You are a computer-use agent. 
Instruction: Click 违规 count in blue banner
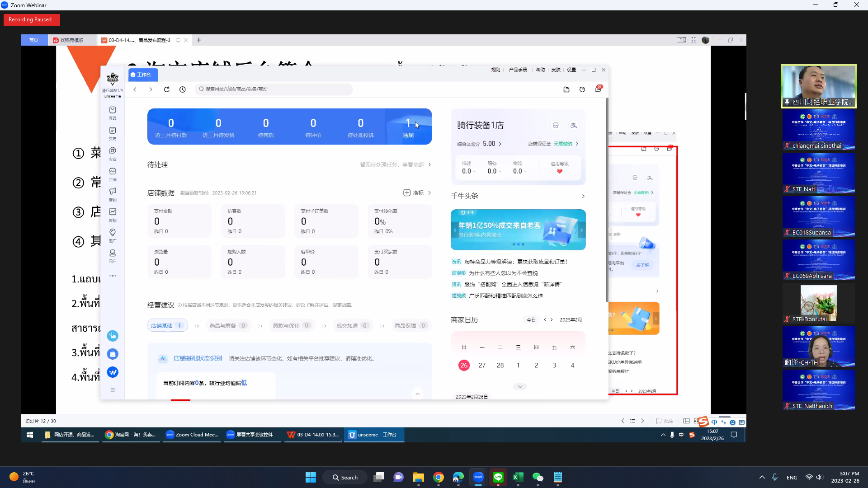(408, 127)
